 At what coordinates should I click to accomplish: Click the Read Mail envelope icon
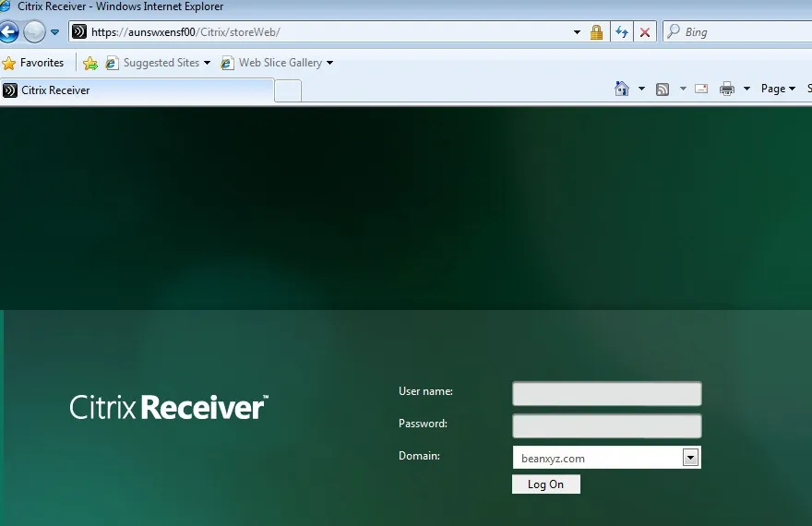click(701, 89)
